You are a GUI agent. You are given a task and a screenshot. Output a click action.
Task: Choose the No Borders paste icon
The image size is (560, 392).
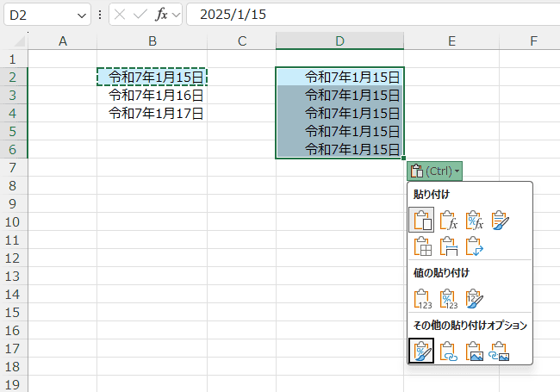coord(421,246)
